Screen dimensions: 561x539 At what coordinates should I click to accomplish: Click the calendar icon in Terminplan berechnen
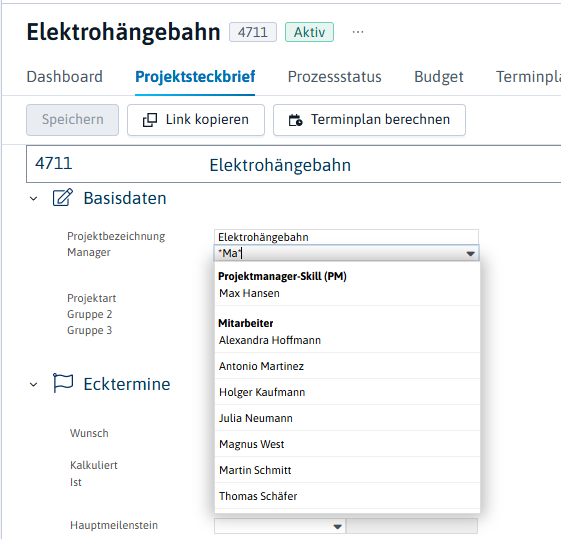click(296, 120)
